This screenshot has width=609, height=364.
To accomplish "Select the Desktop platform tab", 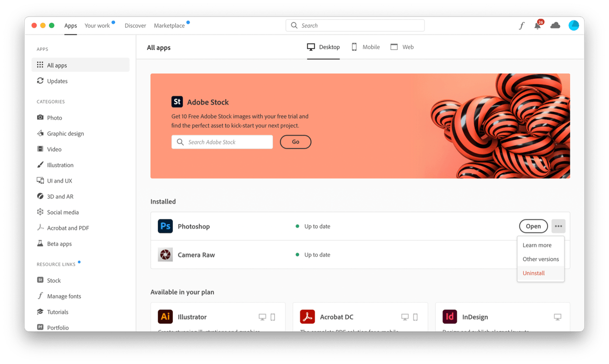I will pos(324,47).
